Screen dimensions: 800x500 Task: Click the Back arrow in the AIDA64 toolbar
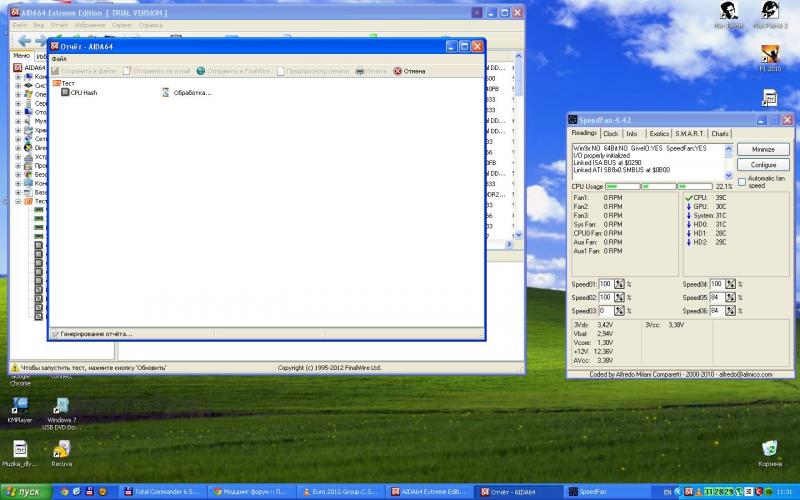[x=24, y=41]
